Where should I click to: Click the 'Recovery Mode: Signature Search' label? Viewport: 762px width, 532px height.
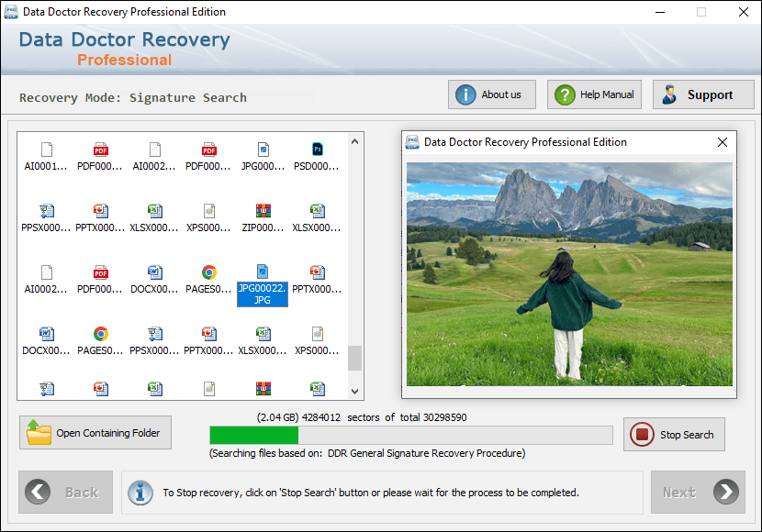coord(133,97)
